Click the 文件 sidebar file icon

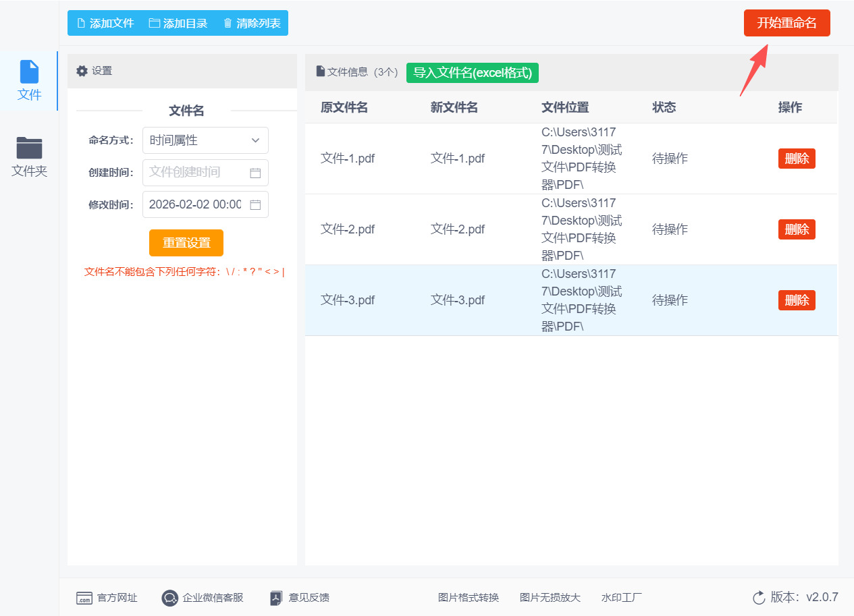(x=29, y=72)
